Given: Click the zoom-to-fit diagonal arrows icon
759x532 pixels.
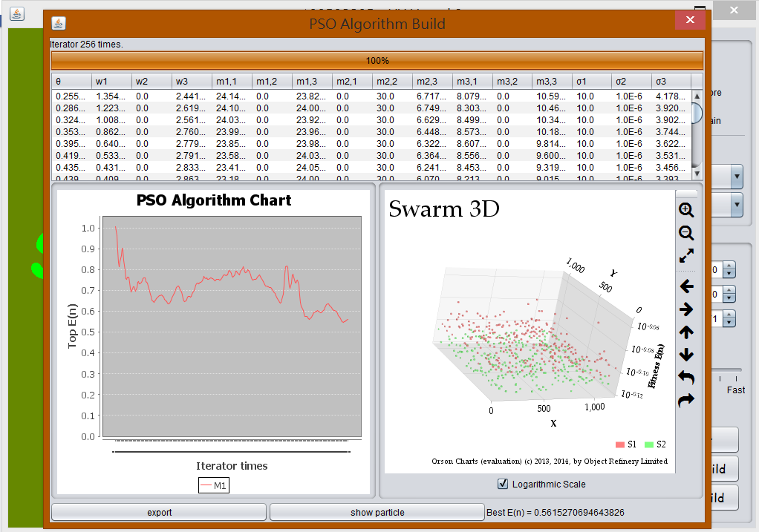Looking at the screenshot, I should 686,257.
